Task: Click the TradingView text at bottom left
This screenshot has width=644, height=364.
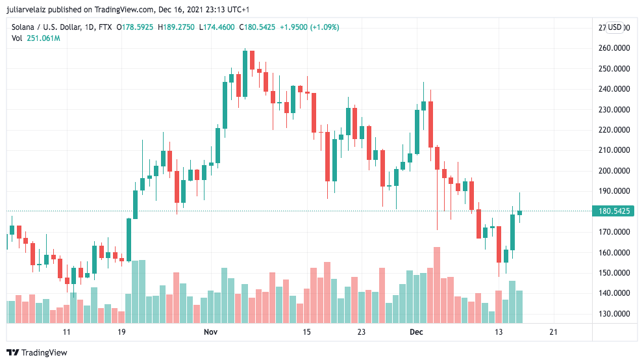Action: click(x=45, y=352)
